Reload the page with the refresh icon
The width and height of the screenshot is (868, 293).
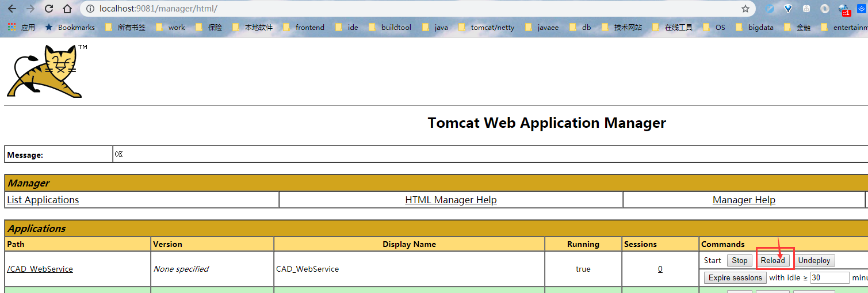49,9
